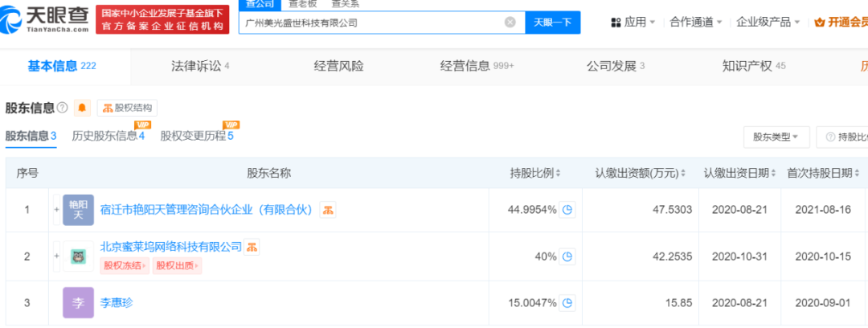Open equity structure icon beside 北京蜜莱坞
Viewport: 868px width, 328px height.
[252, 247]
